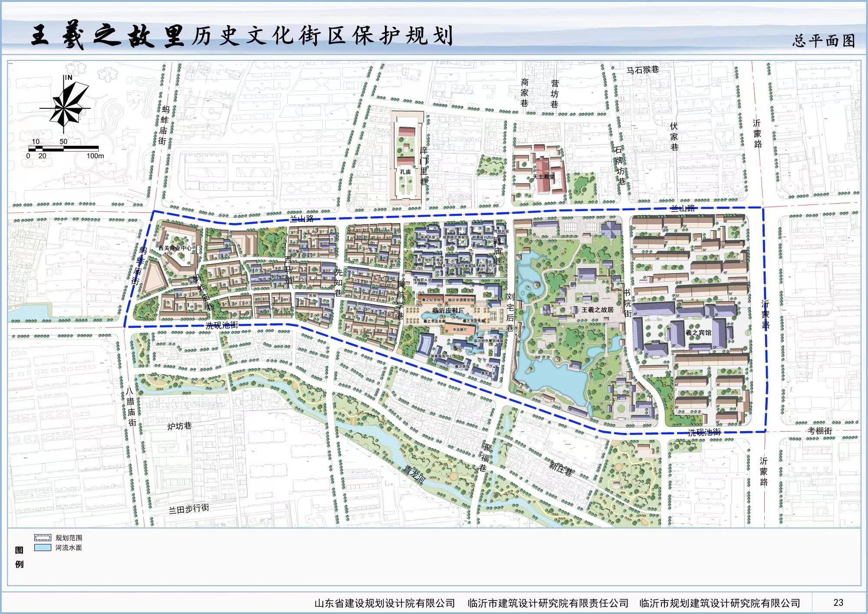Click the page number 23
Viewport: 868px width, 614px height.
[x=838, y=602]
